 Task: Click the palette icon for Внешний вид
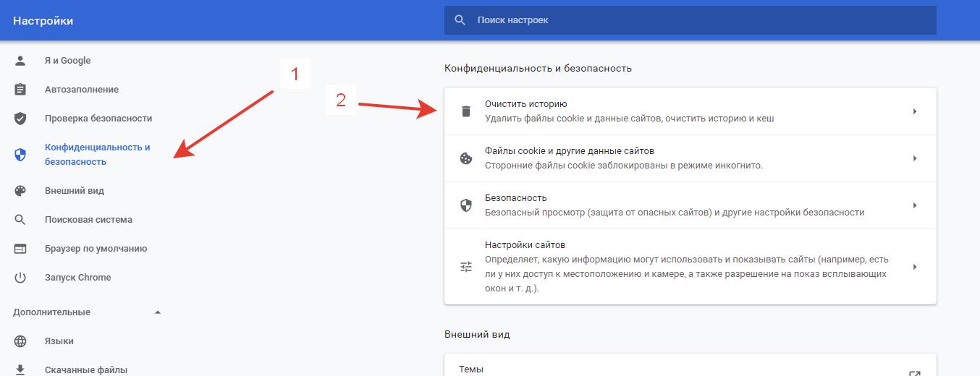pos(20,191)
